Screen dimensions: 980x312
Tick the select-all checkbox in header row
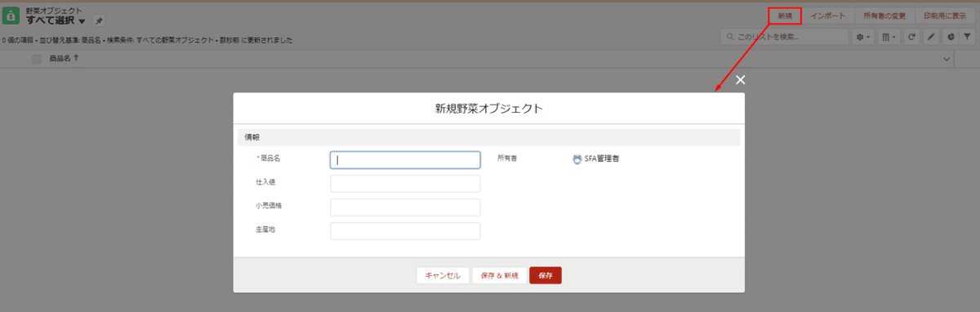pos(37,59)
